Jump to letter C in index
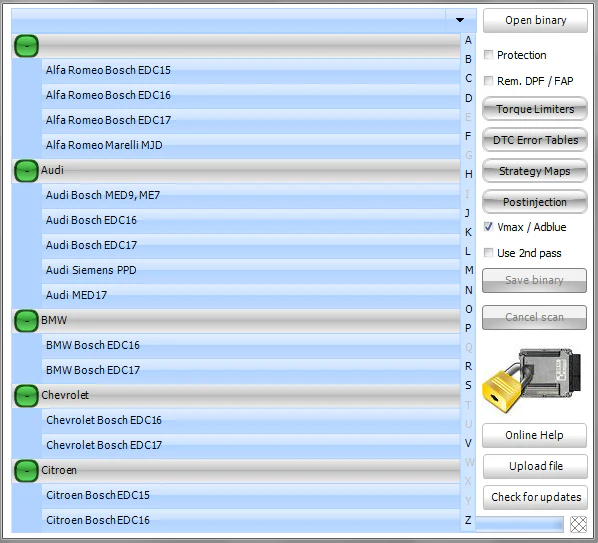Screen dimensions: 598x543 coord(468,78)
